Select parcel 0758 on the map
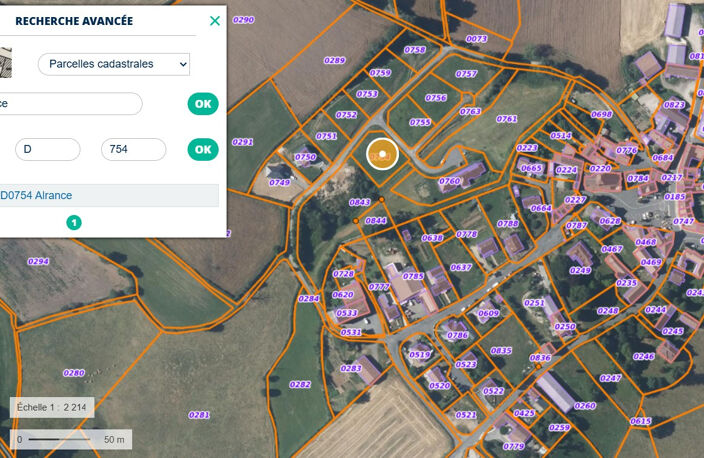704x458 pixels. point(415,50)
